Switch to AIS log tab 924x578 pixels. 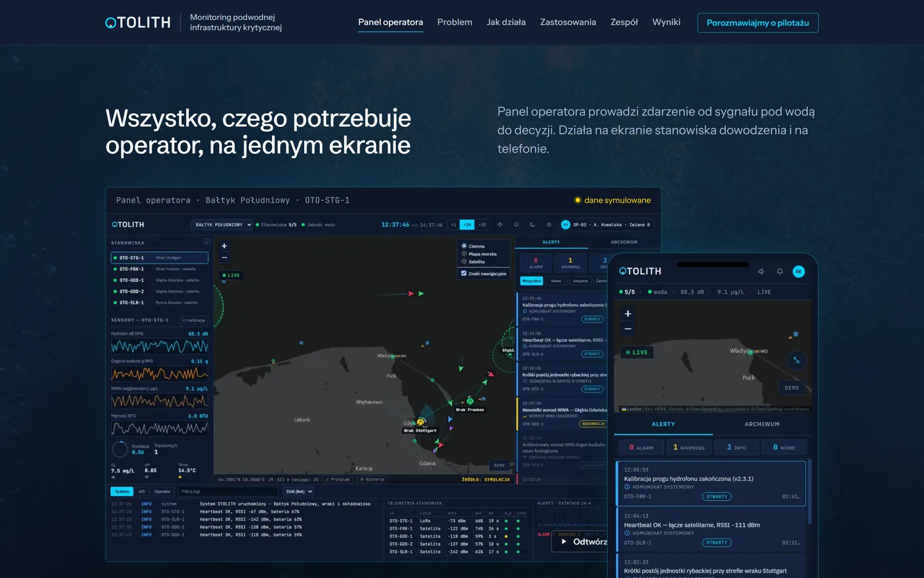141,491
